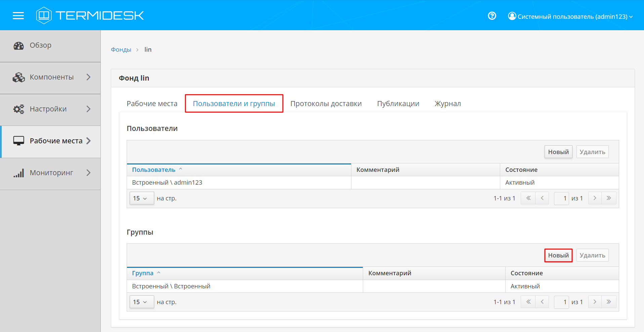Click the user profile avatar icon
Screen dimensions: 644x332
(x=512, y=16)
